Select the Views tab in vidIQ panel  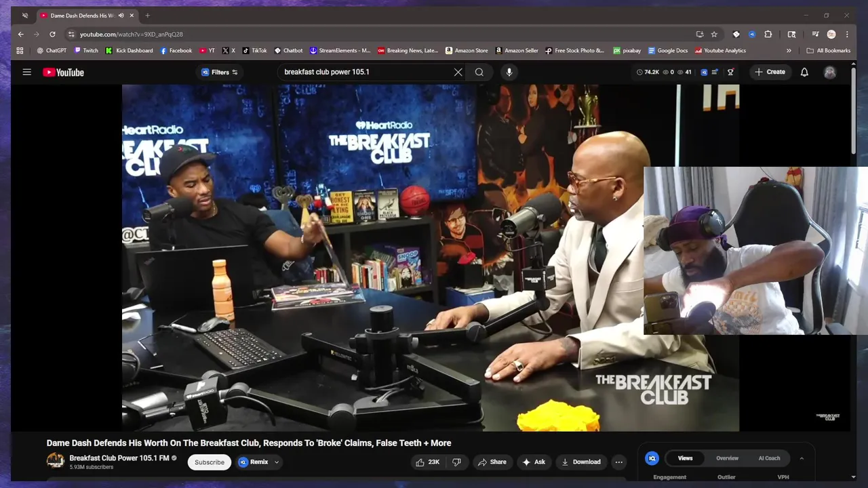coord(686,458)
